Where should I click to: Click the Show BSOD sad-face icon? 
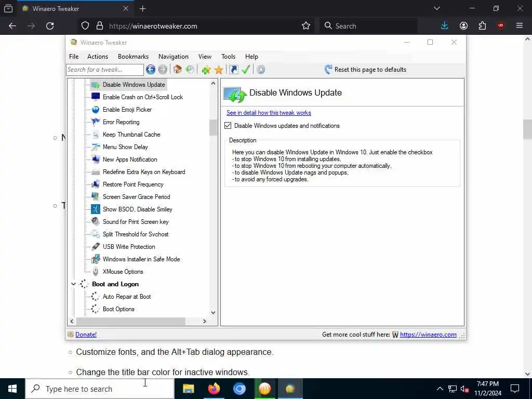[x=96, y=209]
